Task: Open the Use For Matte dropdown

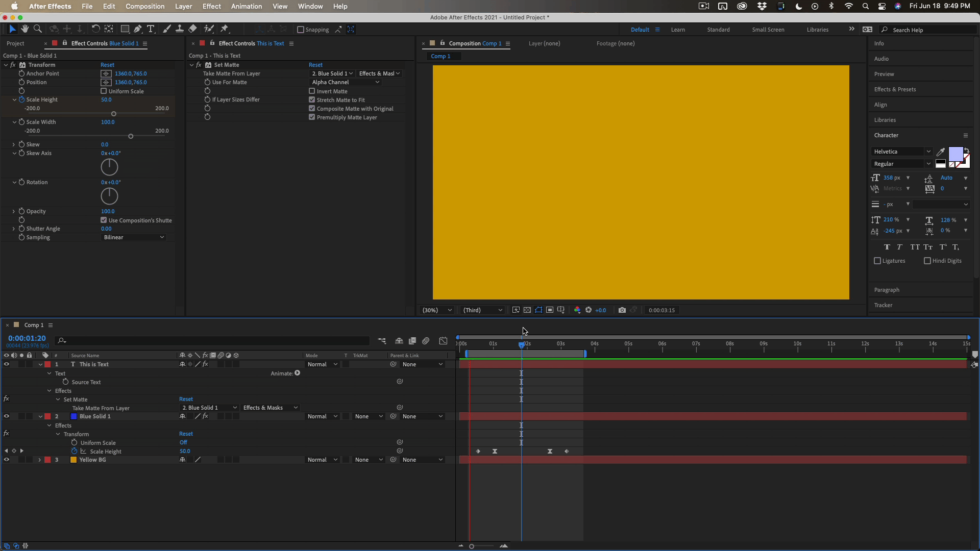Action: (x=346, y=82)
